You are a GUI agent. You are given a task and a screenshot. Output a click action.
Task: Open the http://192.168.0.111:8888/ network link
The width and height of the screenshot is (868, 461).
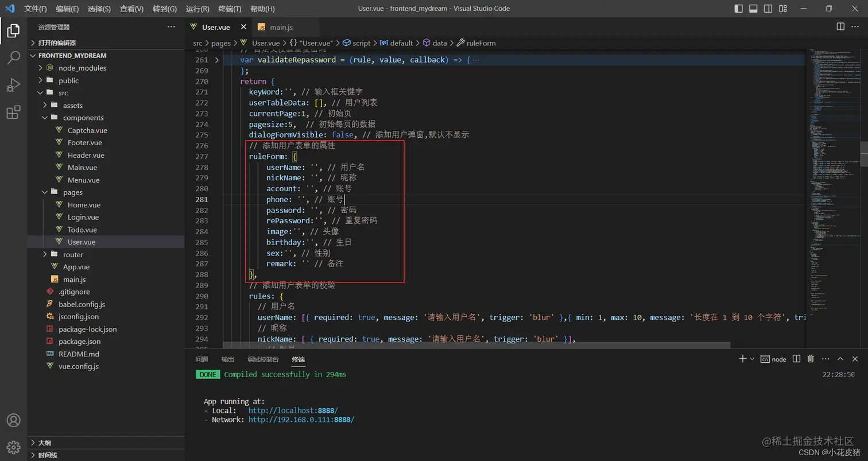(301, 420)
